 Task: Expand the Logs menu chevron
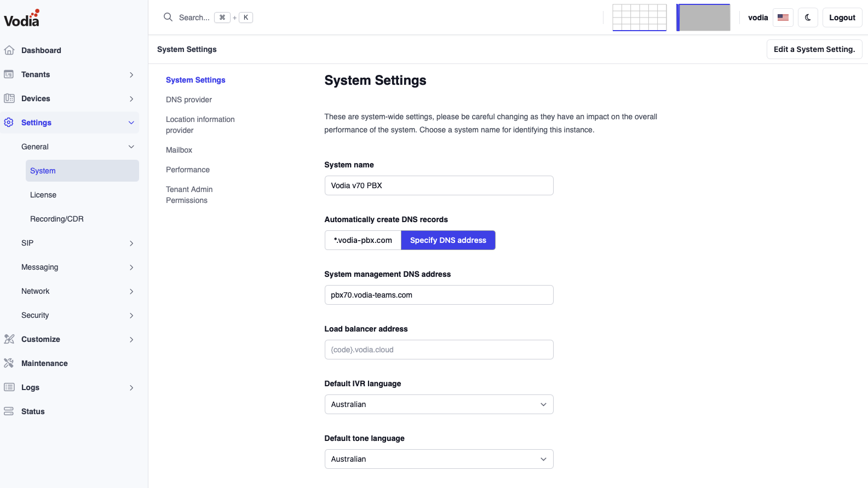(x=131, y=387)
